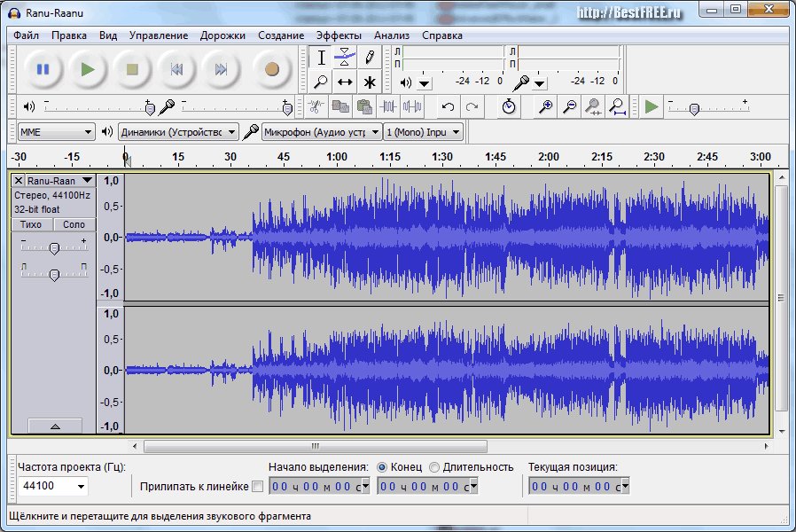Choose input device in Микрофон dropdown

click(x=322, y=132)
